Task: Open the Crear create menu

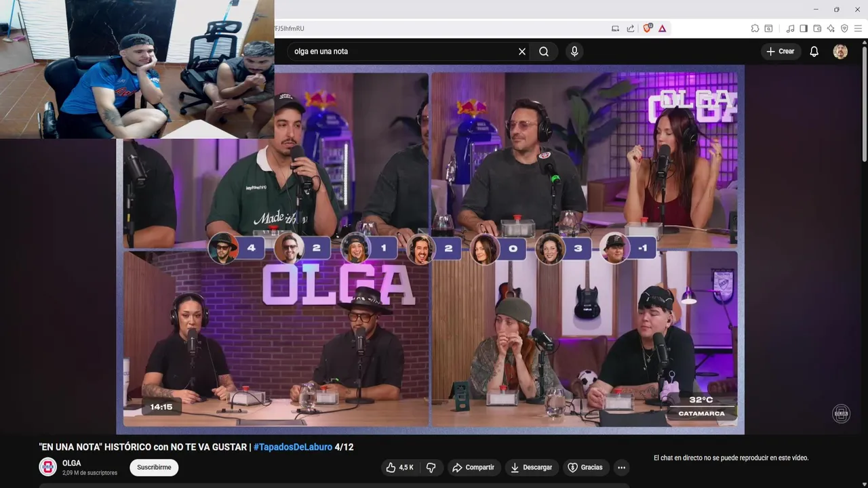Action: (x=780, y=52)
